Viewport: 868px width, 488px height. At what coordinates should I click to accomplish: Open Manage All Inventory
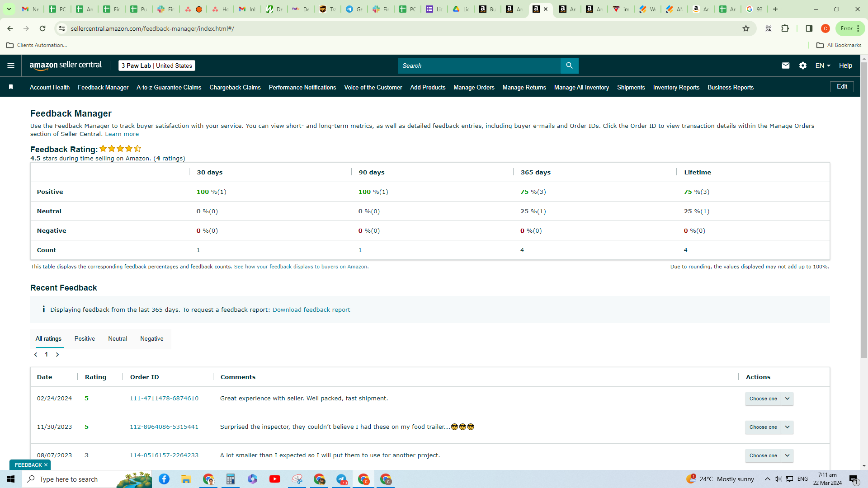click(581, 87)
